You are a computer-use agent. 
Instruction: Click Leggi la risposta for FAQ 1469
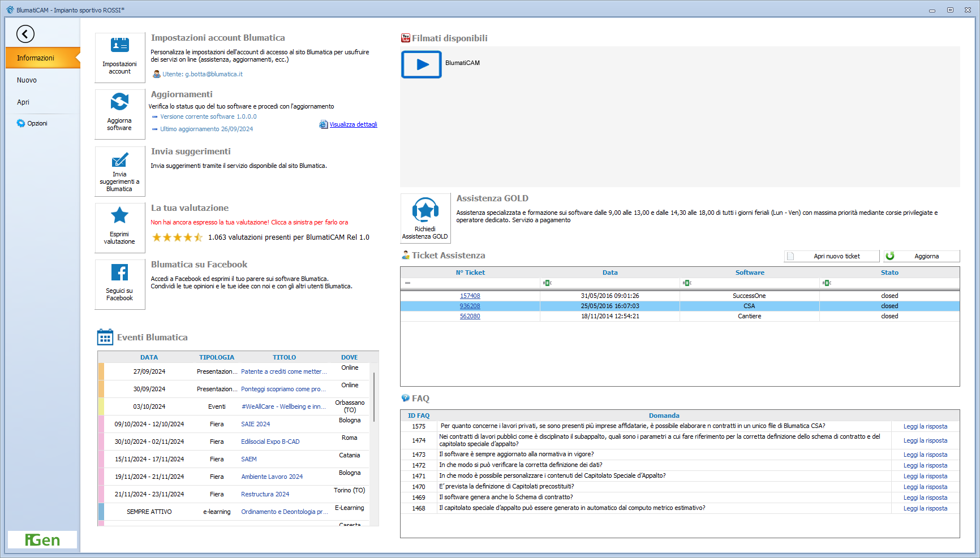tap(925, 498)
